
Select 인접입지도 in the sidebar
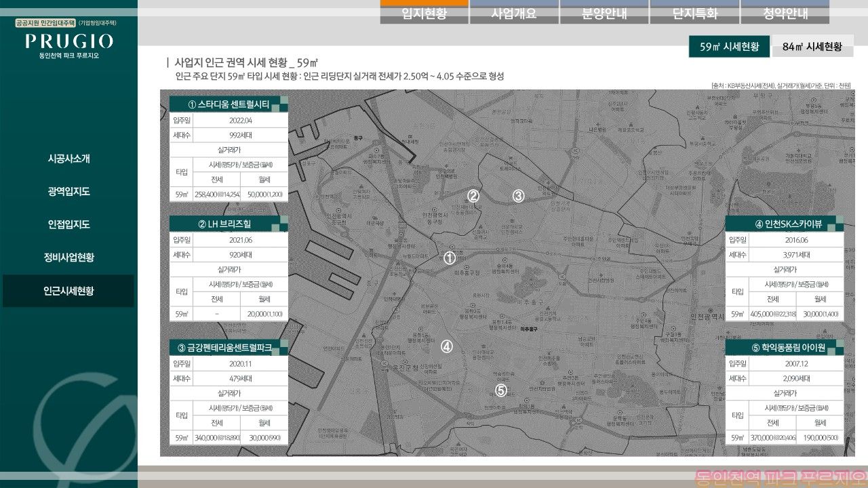coord(68,224)
